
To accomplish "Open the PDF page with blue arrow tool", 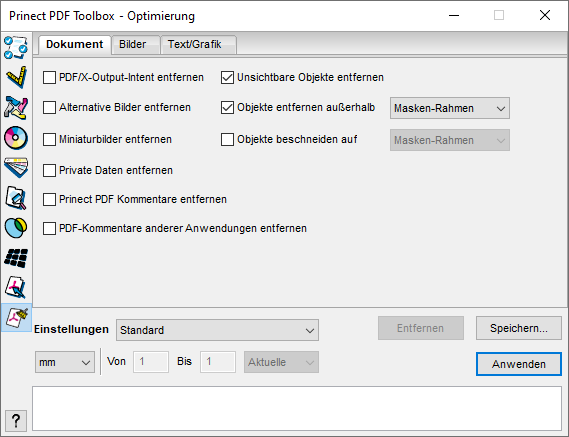I will point(16,287).
